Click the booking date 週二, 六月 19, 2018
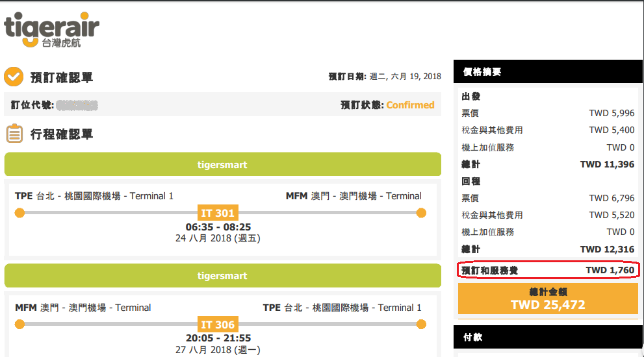The height and width of the screenshot is (357, 644). pyautogui.click(x=405, y=77)
